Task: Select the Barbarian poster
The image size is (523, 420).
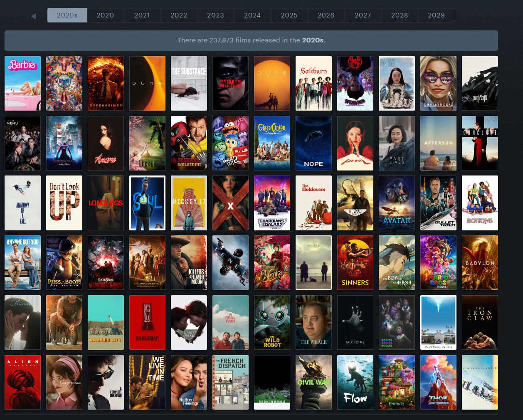Action: [x=148, y=323]
